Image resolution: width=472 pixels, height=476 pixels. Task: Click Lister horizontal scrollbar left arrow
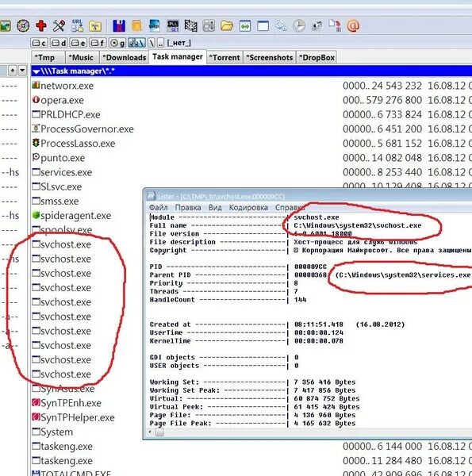click(x=151, y=432)
